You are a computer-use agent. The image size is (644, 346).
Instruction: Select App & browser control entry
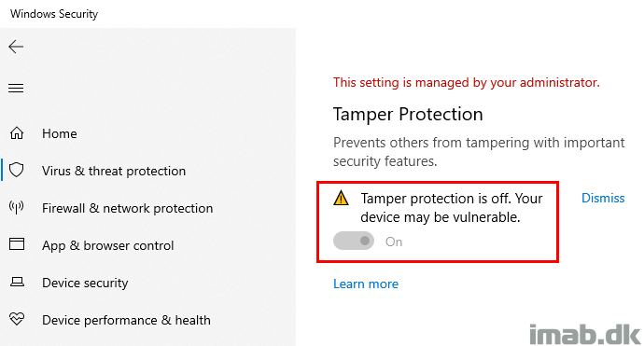click(x=108, y=246)
